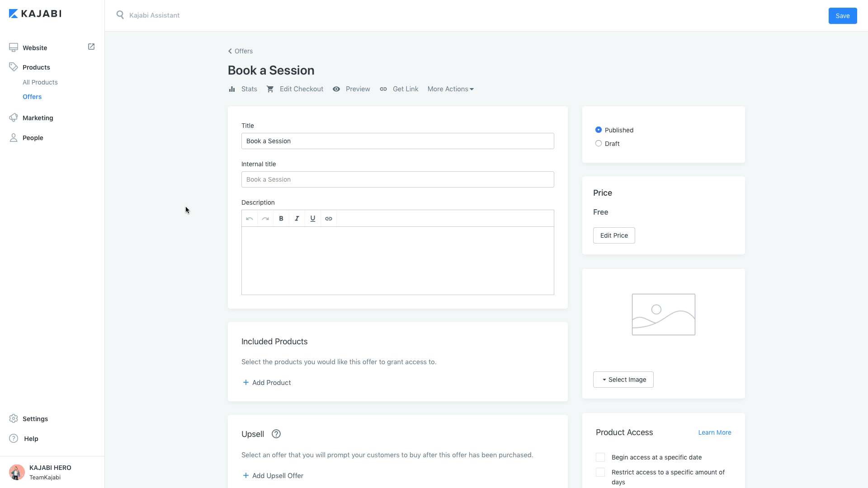868x488 pixels.
Task: Click the Edit Price button
Action: click(613, 235)
